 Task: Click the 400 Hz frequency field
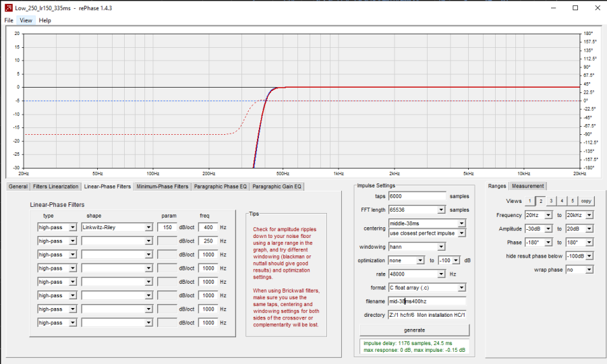pyautogui.click(x=208, y=227)
